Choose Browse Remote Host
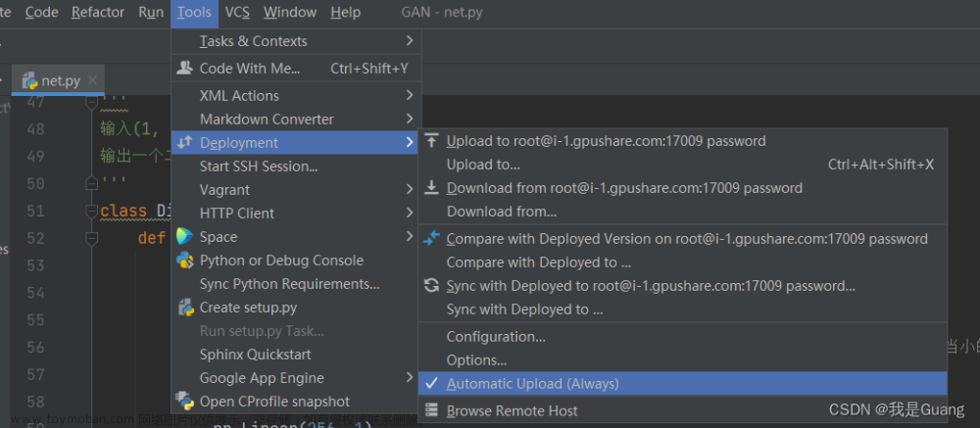Image resolution: width=980 pixels, height=428 pixels. 682,411
